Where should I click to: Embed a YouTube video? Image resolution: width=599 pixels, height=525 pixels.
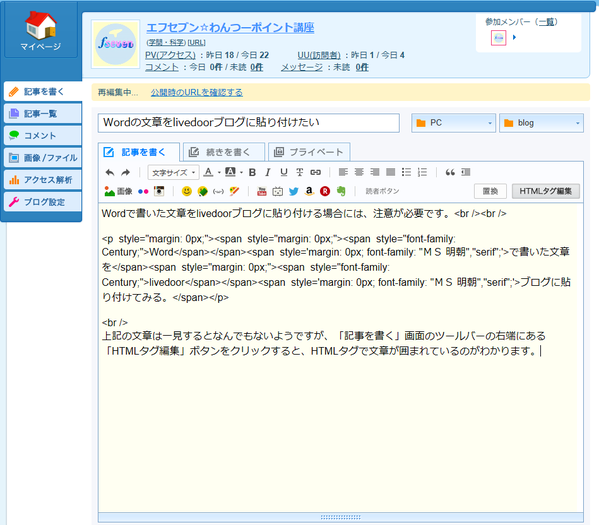click(x=262, y=191)
